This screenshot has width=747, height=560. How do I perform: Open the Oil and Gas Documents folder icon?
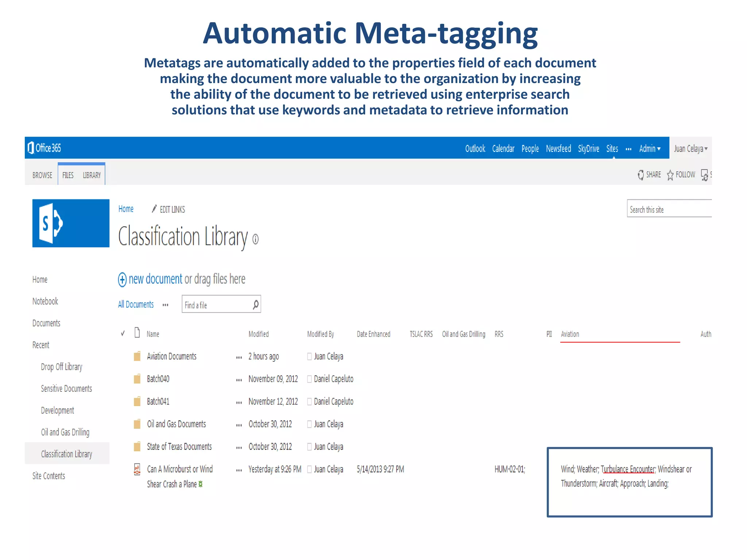click(x=137, y=424)
